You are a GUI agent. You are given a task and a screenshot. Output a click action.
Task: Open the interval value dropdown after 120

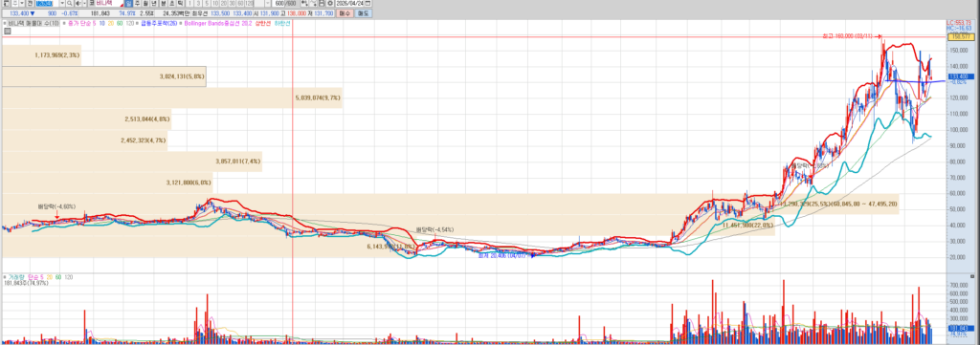268,3
